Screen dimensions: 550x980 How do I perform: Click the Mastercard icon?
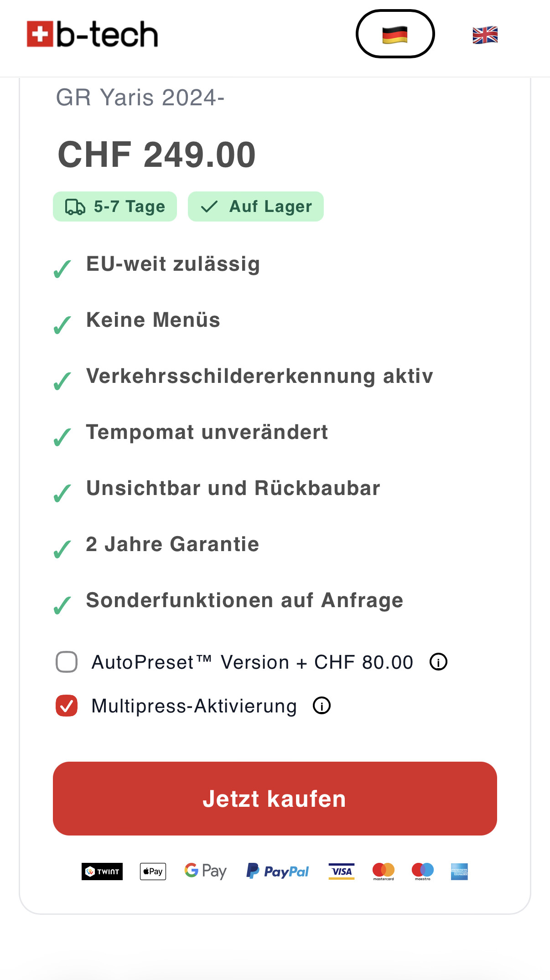[384, 872]
